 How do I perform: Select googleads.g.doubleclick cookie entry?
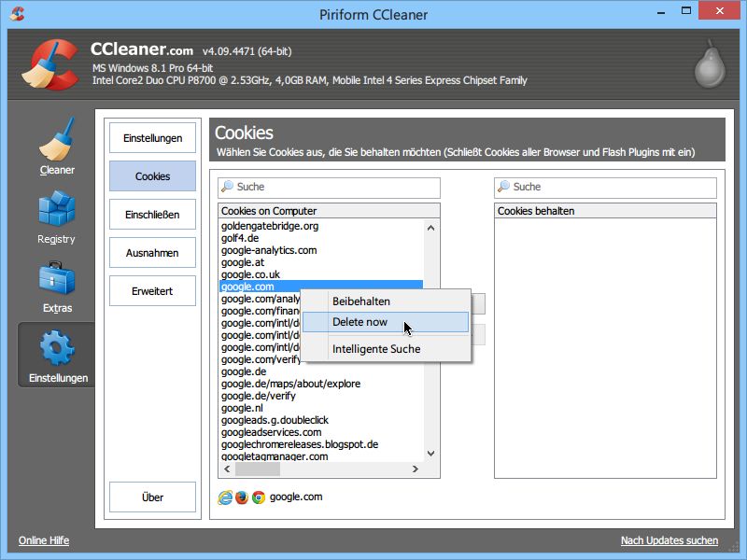[275, 421]
